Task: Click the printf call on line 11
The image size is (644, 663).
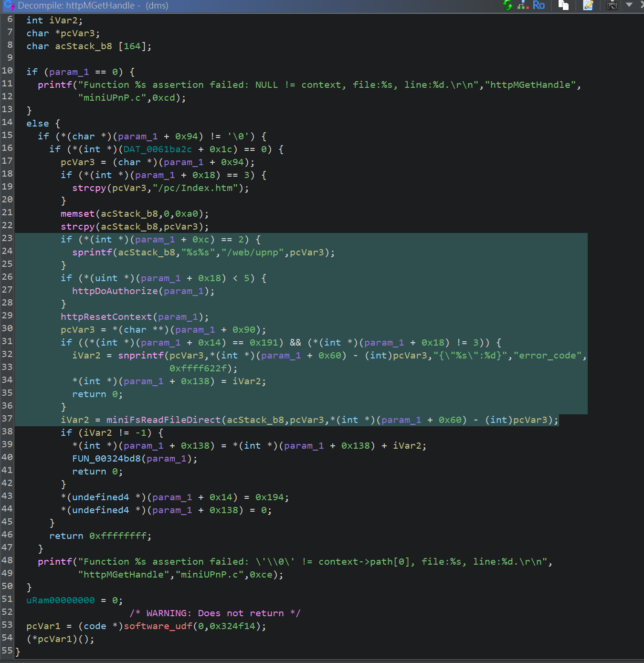Action: tap(55, 85)
